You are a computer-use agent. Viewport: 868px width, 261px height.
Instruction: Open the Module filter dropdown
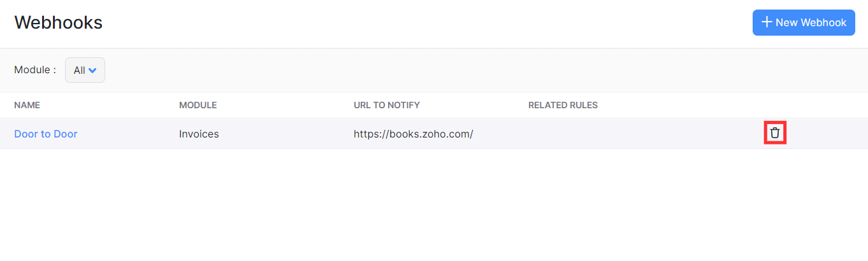[x=85, y=71]
